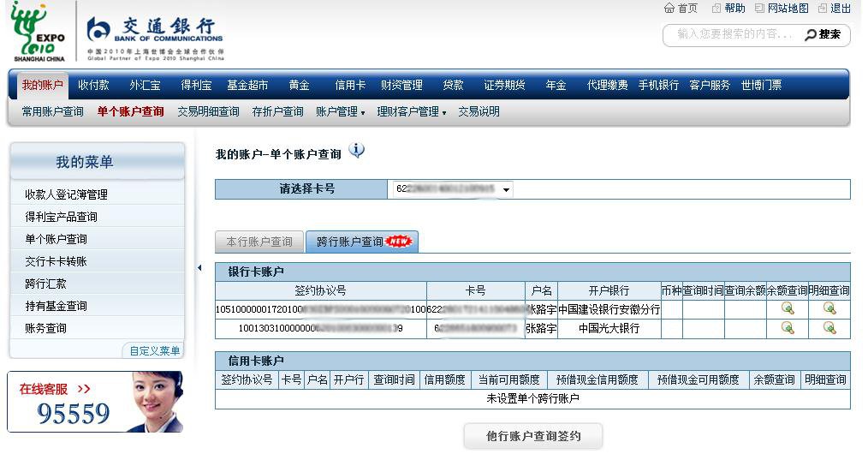Open the 代理缴费 main menu
This screenshot has height=460, width=868.
[607, 86]
